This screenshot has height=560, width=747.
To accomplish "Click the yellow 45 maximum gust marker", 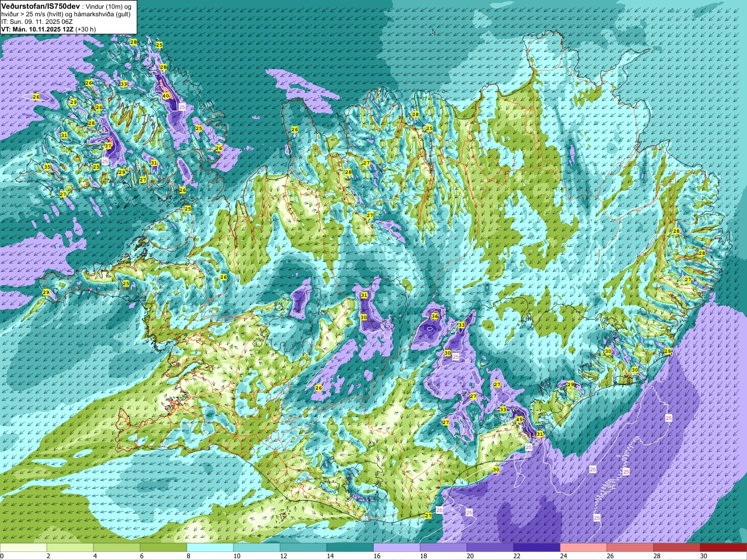I will pos(519,419).
